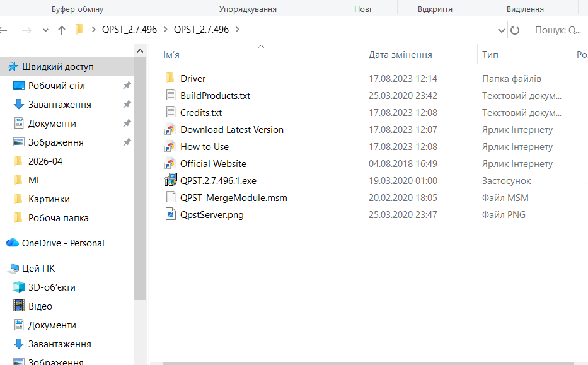Screen dimensions: 588x365
Task: Open Завантаження under Цей ПК
Action: (x=60, y=344)
